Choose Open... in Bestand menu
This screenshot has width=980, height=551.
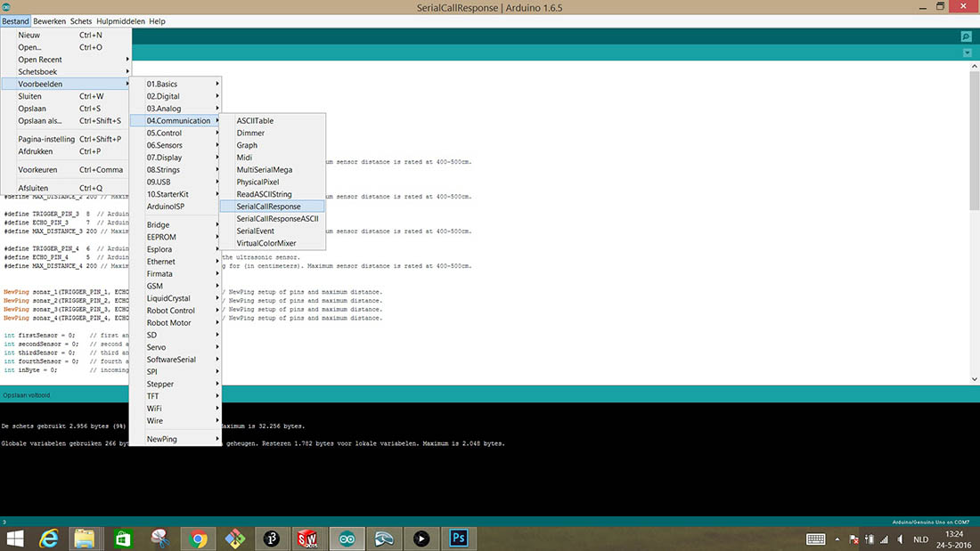pyautogui.click(x=66, y=47)
